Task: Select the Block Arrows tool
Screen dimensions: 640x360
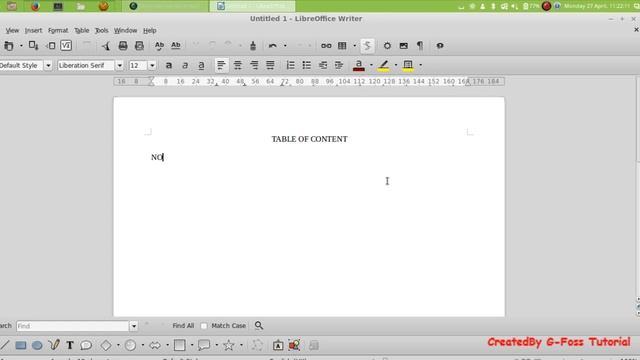Action: click(x=155, y=346)
